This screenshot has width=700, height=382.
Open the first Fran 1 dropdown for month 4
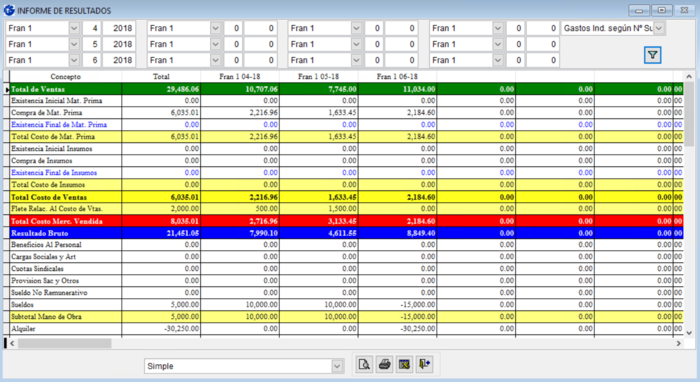74,28
